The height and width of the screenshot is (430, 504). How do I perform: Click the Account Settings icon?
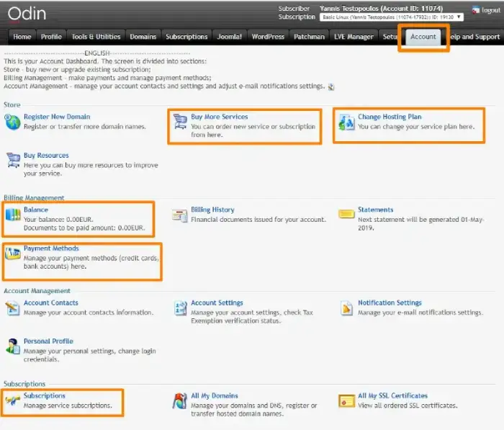180,308
